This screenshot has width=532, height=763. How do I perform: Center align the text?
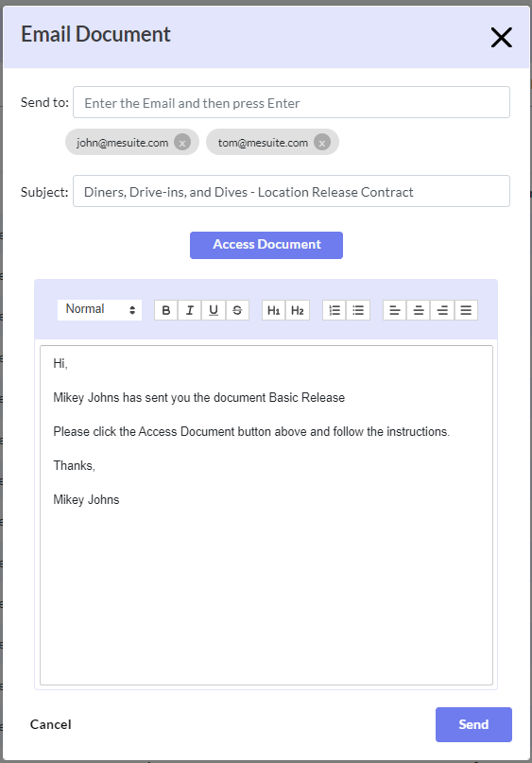[419, 310]
